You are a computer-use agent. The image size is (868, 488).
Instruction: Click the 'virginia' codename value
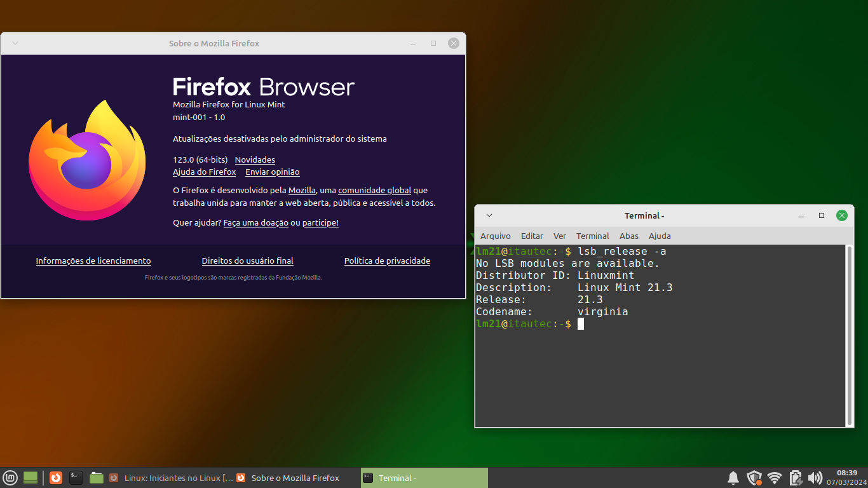(602, 312)
